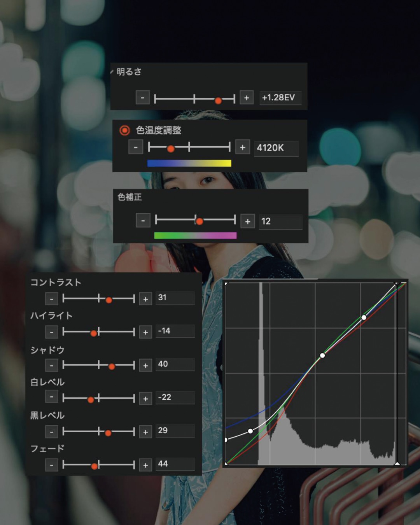Increase ハイライト using its plus button
The width and height of the screenshot is (420, 525).
click(145, 332)
